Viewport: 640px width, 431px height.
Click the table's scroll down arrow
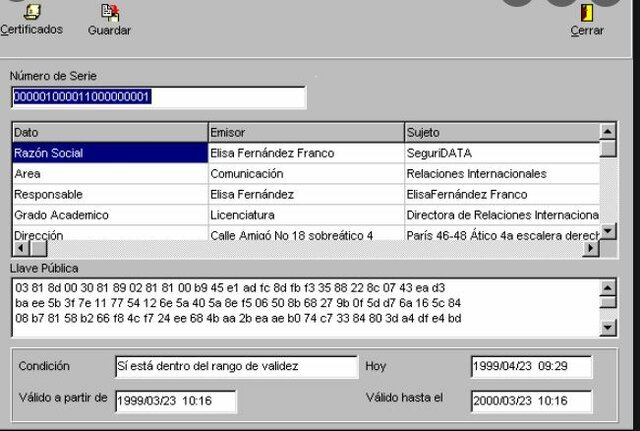(x=608, y=231)
